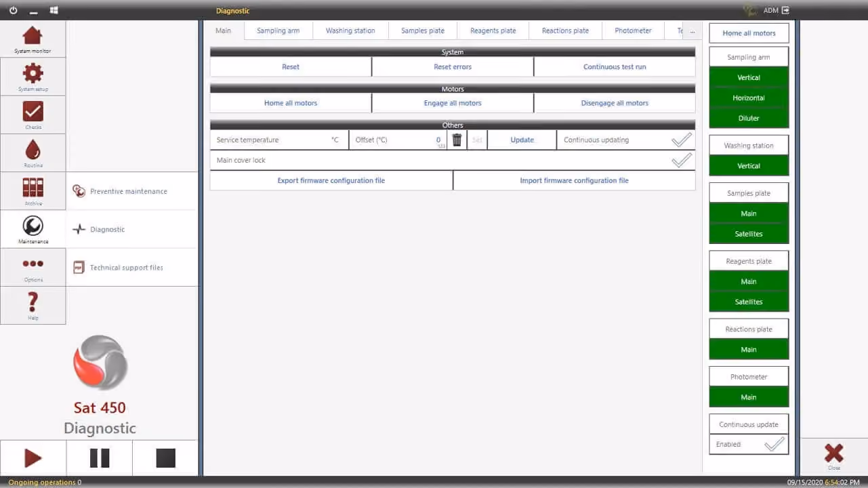The image size is (868, 488).
Task: Toggle Sampling arm Vertical motor indicator
Action: tap(749, 77)
